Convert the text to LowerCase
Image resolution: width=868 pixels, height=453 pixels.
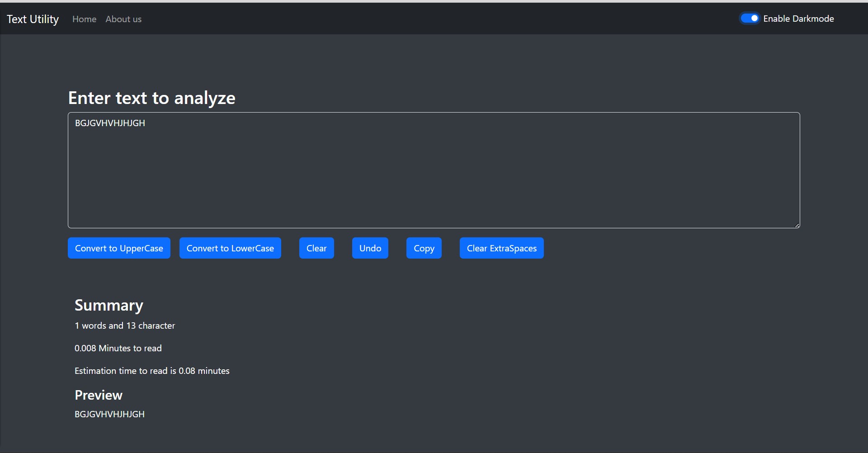[x=230, y=248]
